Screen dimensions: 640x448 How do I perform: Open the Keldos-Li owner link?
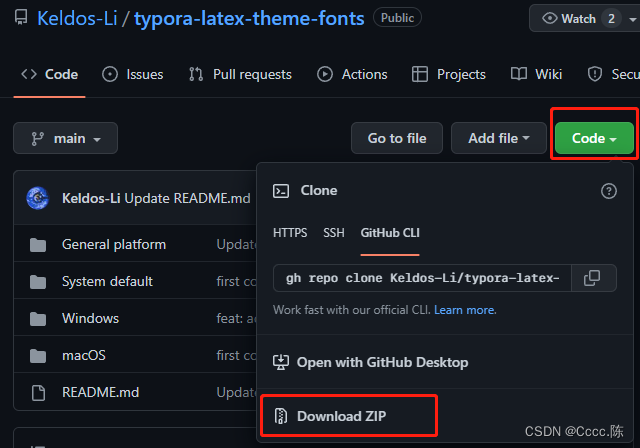pyautogui.click(x=77, y=18)
